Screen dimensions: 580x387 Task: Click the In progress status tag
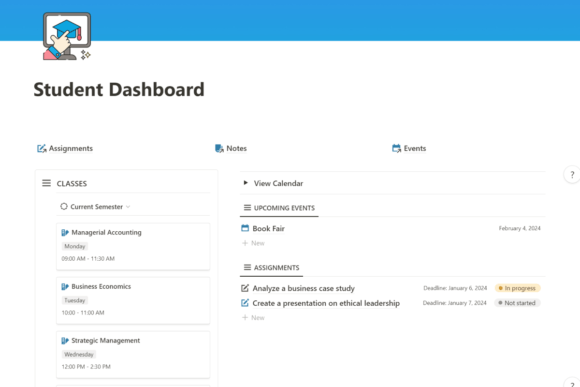click(517, 288)
